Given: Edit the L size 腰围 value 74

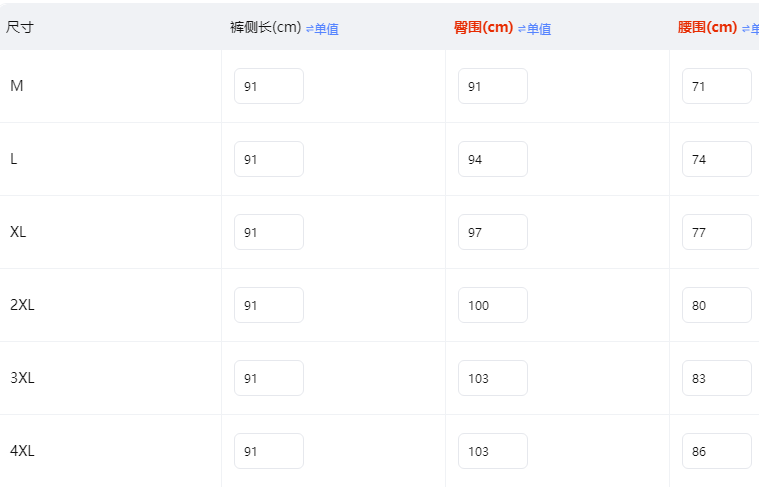Looking at the screenshot, I should point(717,159).
